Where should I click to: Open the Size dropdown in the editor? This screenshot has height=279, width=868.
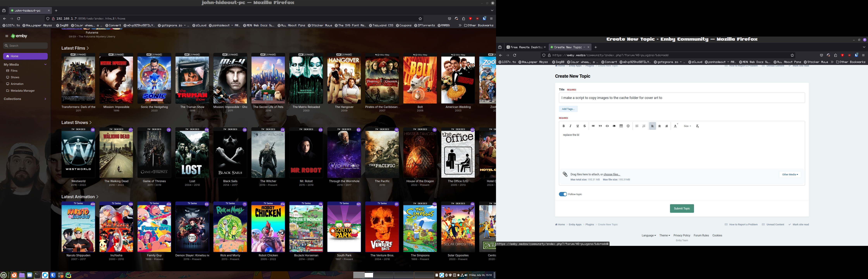coord(687,126)
